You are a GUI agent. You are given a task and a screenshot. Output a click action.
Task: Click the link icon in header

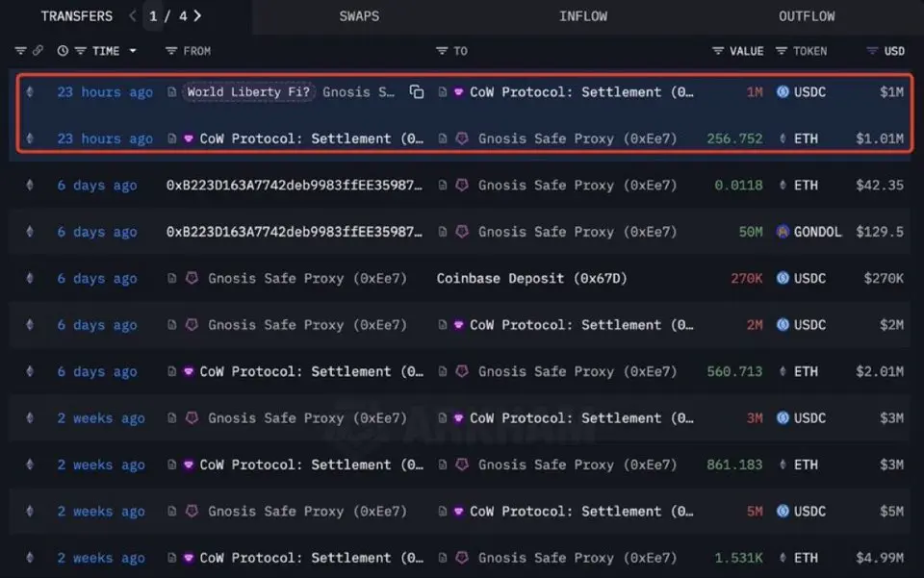[38, 51]
